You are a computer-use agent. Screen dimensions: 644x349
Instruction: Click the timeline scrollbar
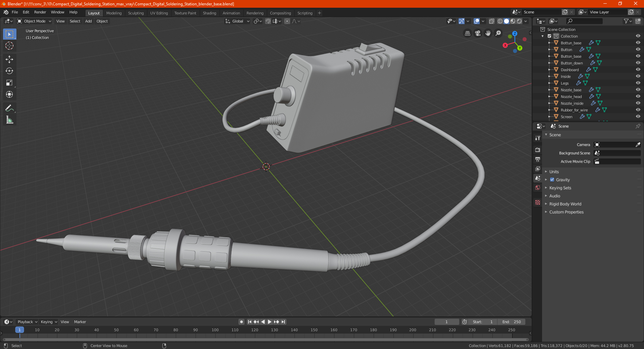(x=266, y=340)
